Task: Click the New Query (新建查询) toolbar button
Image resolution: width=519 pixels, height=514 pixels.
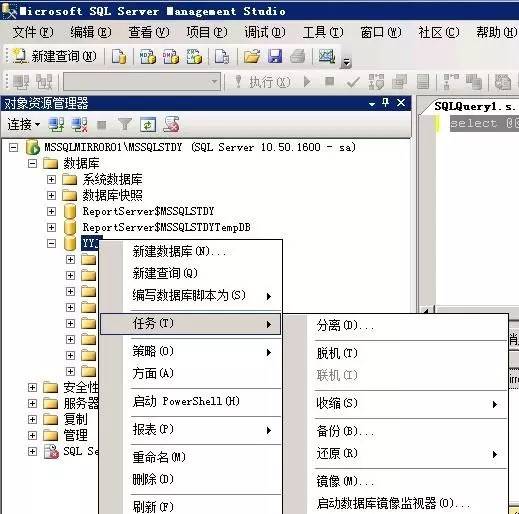Action: pos(55,56)
